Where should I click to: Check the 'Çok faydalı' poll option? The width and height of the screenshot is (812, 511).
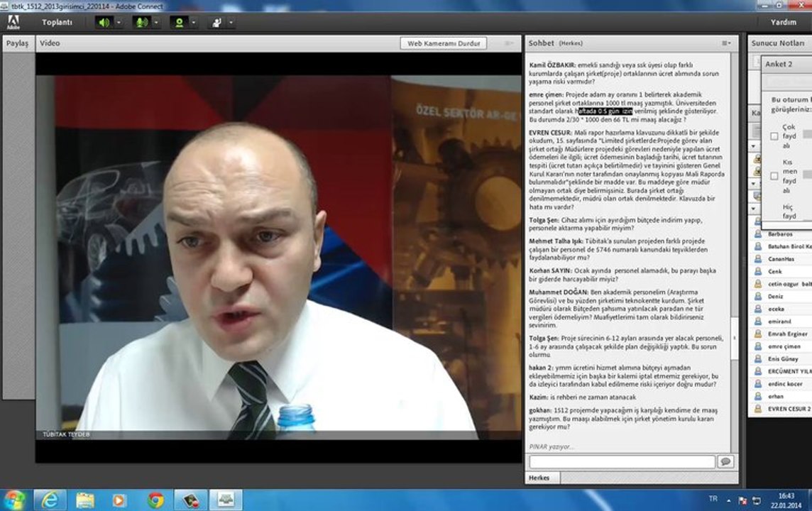[774, 136]
